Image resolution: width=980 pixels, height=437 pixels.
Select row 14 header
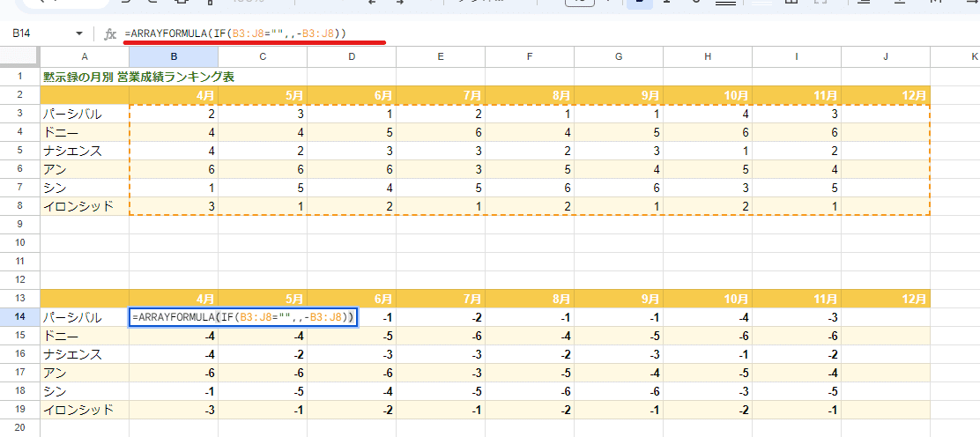(x=20, y=317)
